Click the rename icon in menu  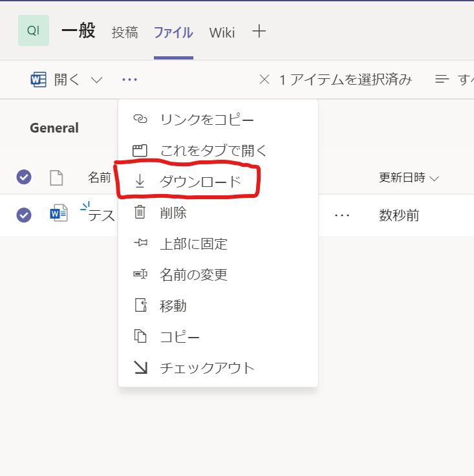pos(140,274)
